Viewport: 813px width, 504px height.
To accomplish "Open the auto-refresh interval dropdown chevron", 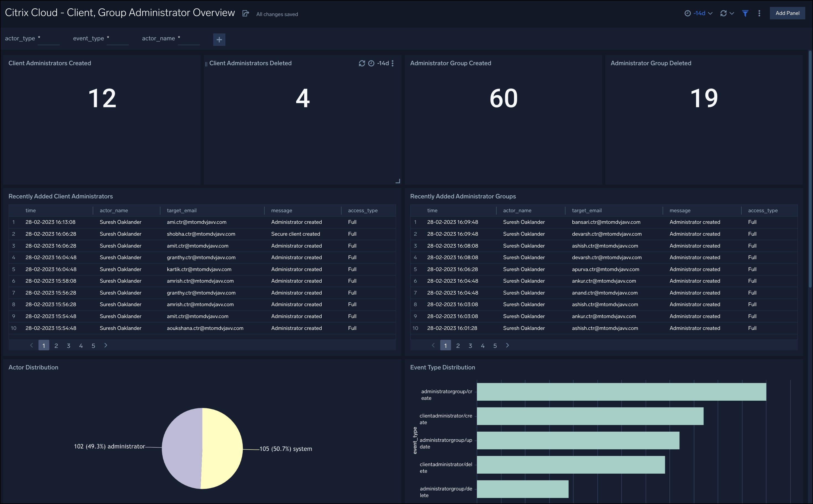I will pyautogui.click(x=732, y=13).
